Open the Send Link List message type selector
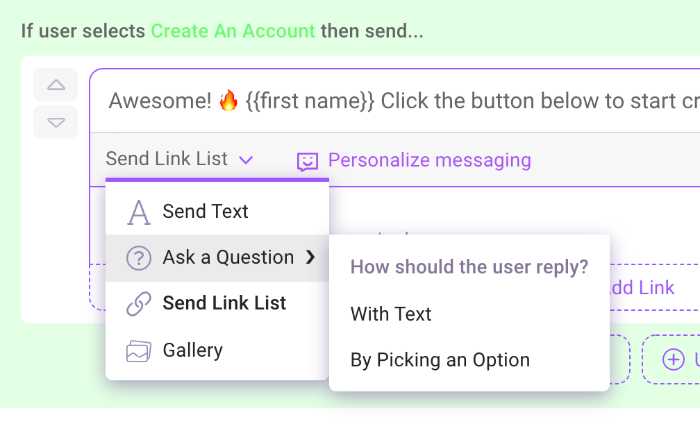Screen dimensions: 700x433 click(x=167, y=159)
